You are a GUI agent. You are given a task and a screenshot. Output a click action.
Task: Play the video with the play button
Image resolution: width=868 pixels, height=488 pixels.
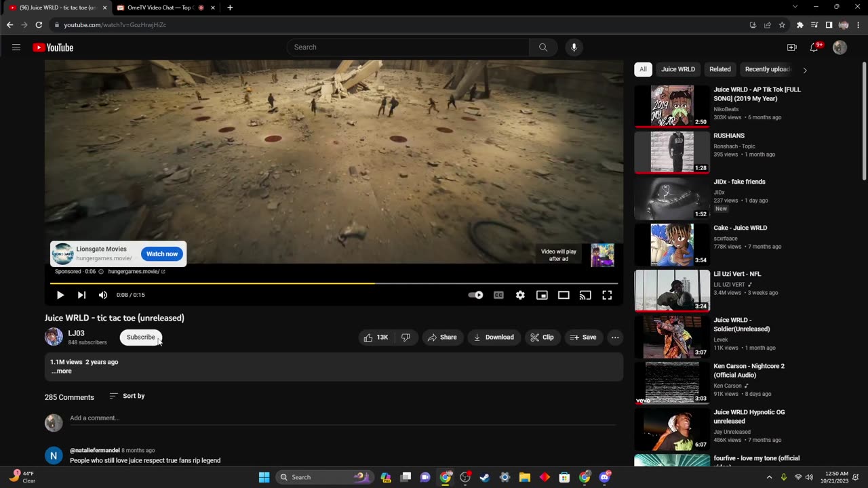60,295
